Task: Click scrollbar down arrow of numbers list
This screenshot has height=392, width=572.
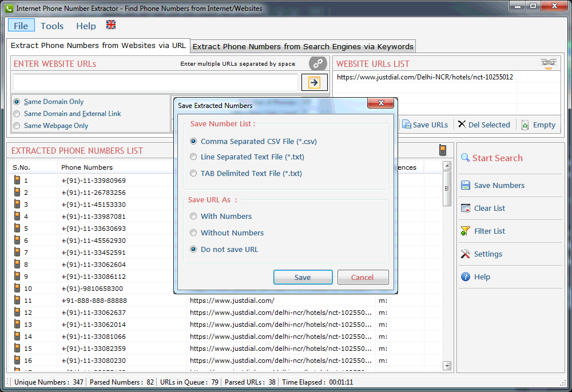Action: coord(447,365)
